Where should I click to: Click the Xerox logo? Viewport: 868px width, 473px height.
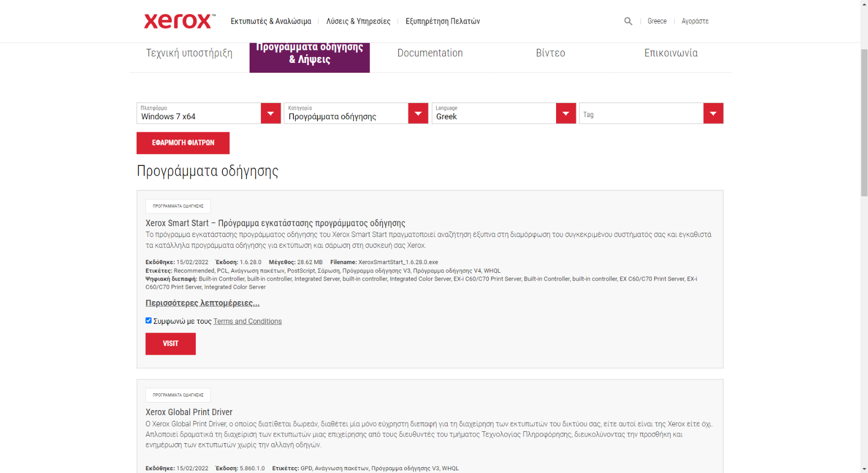click(180, 21)
